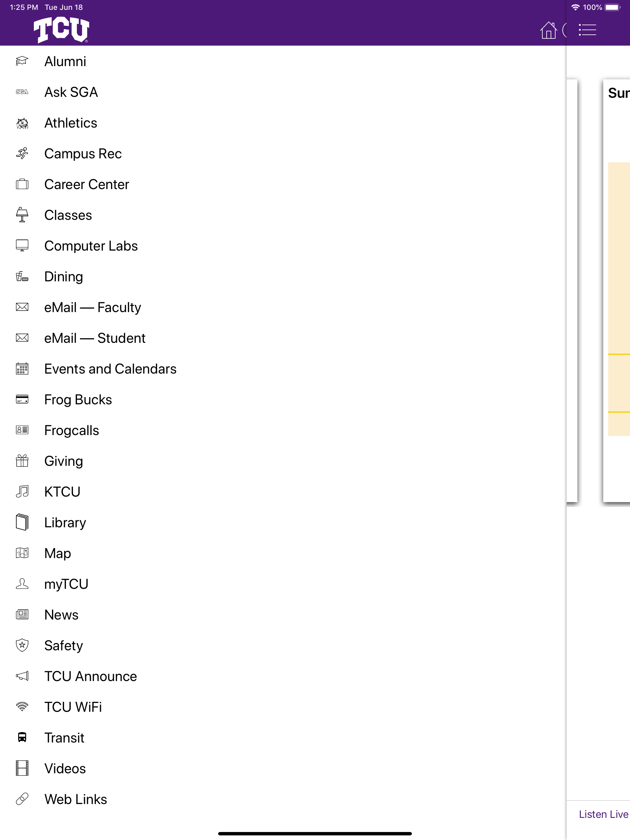
Task: Select the TCU WiFi signal icon
Action: point(22,707)
